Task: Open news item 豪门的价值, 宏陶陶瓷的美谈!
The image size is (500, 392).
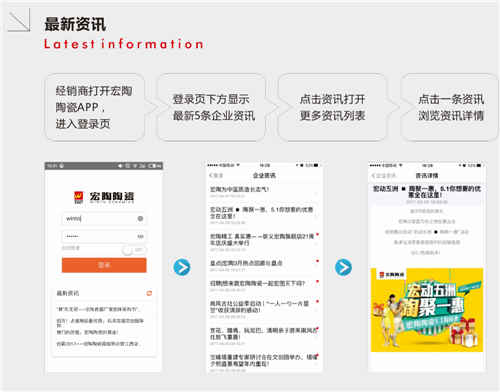Action: coord(87,332)
